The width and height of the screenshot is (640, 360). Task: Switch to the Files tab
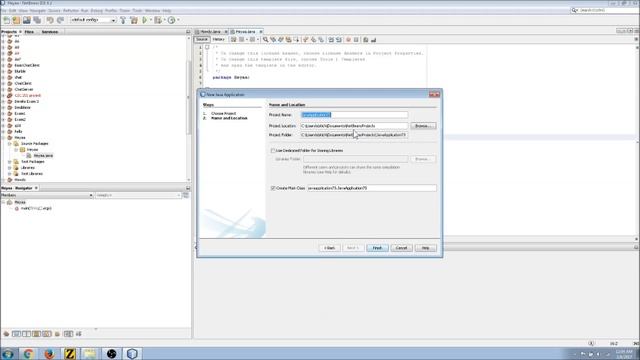coord(29,31)
